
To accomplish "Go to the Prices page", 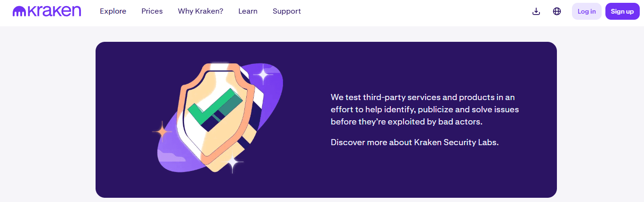I will pos(152,11).
